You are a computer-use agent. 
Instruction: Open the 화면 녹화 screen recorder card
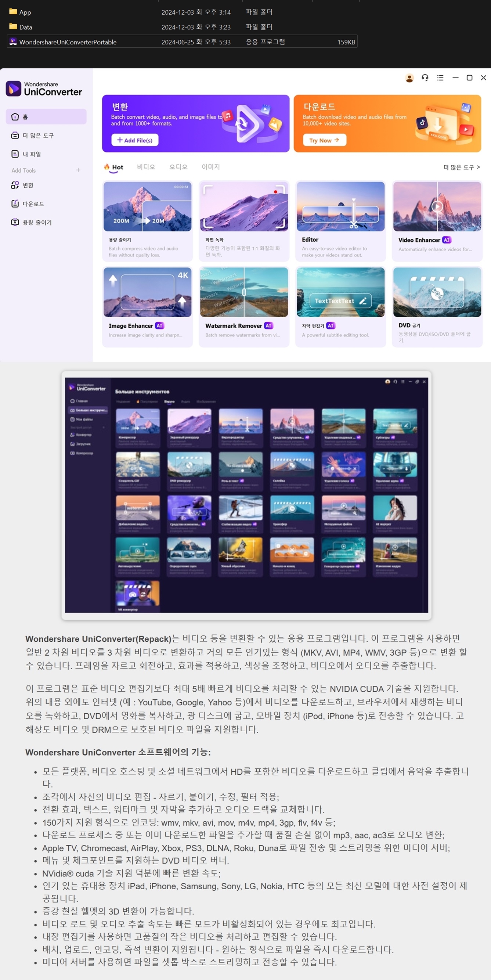244,221
